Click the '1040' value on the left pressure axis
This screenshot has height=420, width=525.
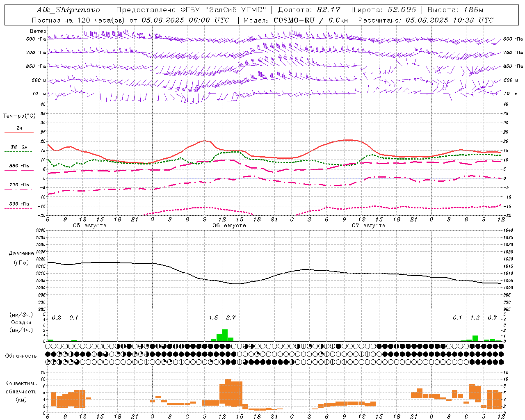pos(41,230)
